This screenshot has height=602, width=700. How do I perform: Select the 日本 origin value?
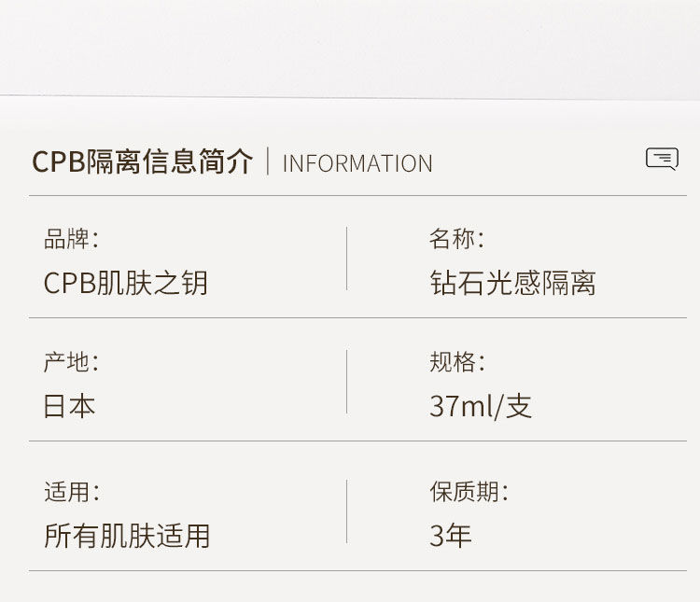pos(69,406)
